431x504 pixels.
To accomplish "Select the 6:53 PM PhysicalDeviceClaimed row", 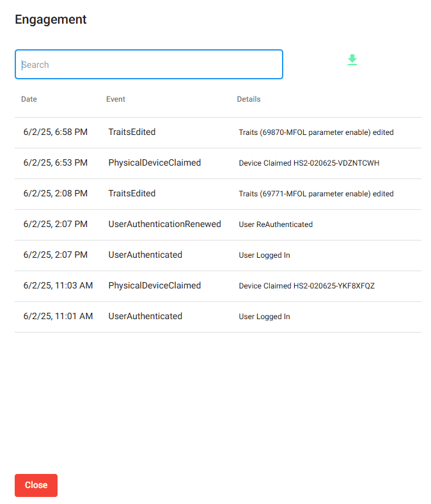I will point(218,163).
